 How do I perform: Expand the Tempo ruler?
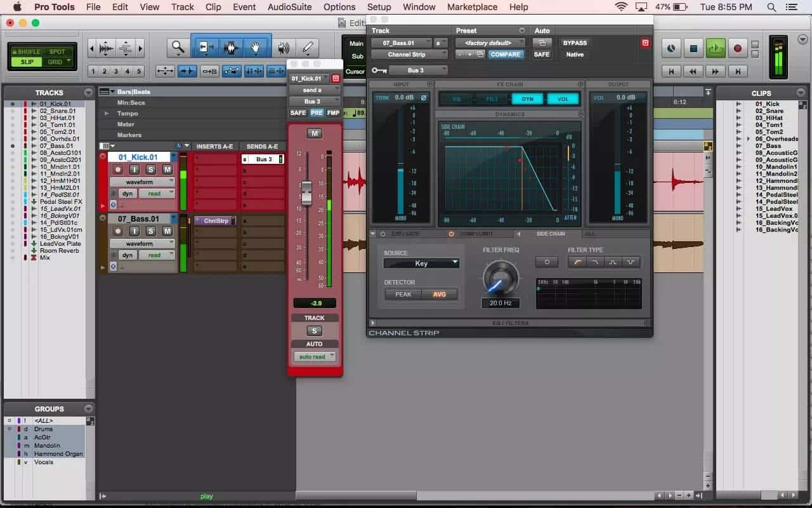(x=107, y=114)
